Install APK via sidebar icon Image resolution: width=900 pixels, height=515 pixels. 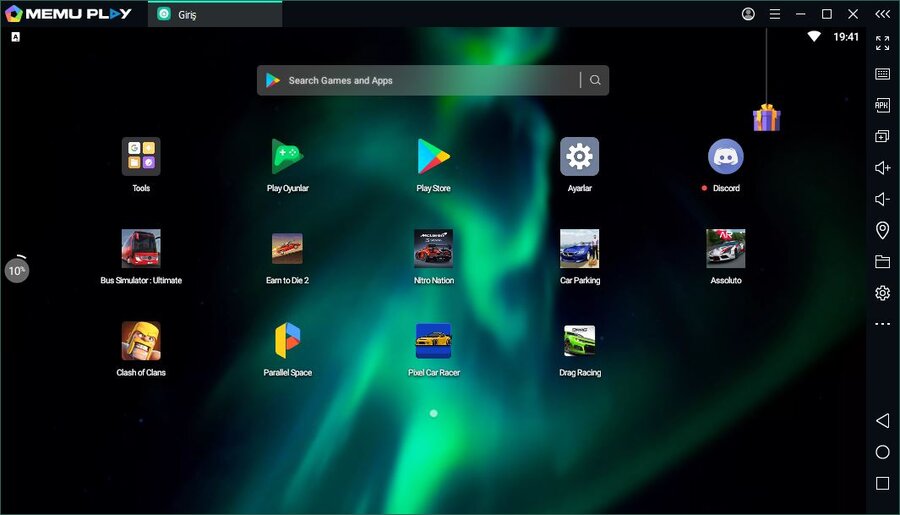[x=882, y=105]
